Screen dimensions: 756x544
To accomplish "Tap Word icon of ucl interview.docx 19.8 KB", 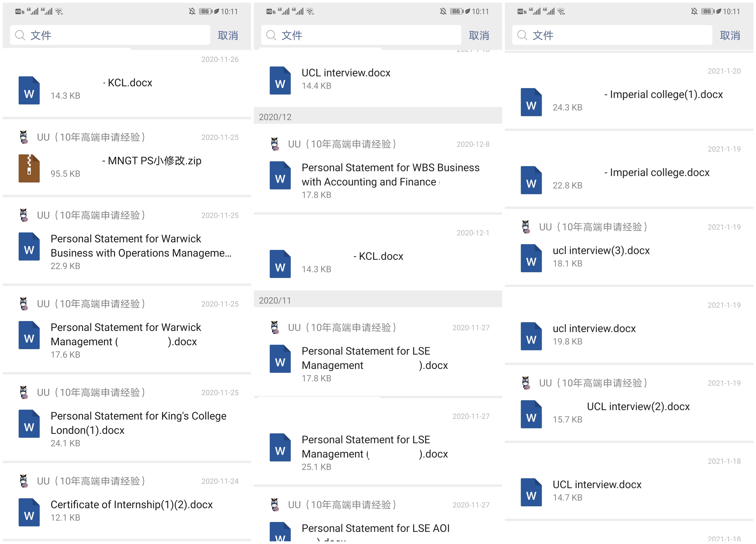I will 531,336.
